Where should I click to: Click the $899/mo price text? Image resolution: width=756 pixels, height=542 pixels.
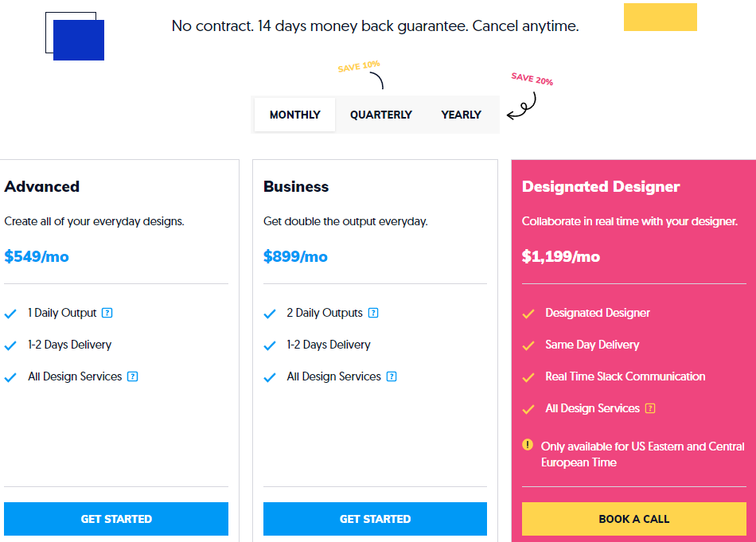pos(295,256)
